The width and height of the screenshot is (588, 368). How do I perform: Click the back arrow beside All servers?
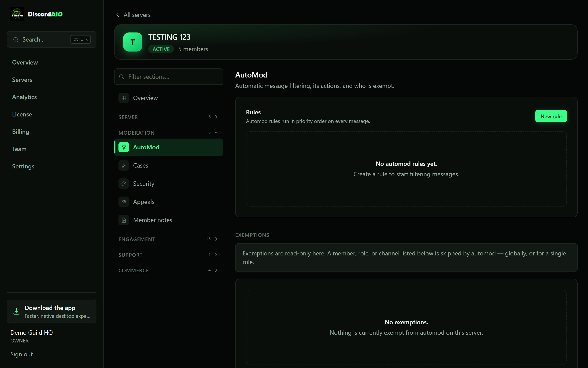(x=118, y=15)
